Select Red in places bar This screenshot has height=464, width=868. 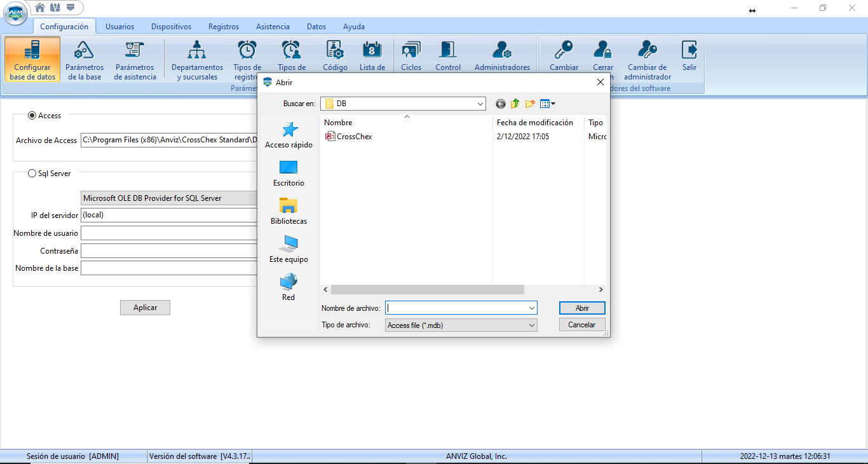(x=288, y=288)
